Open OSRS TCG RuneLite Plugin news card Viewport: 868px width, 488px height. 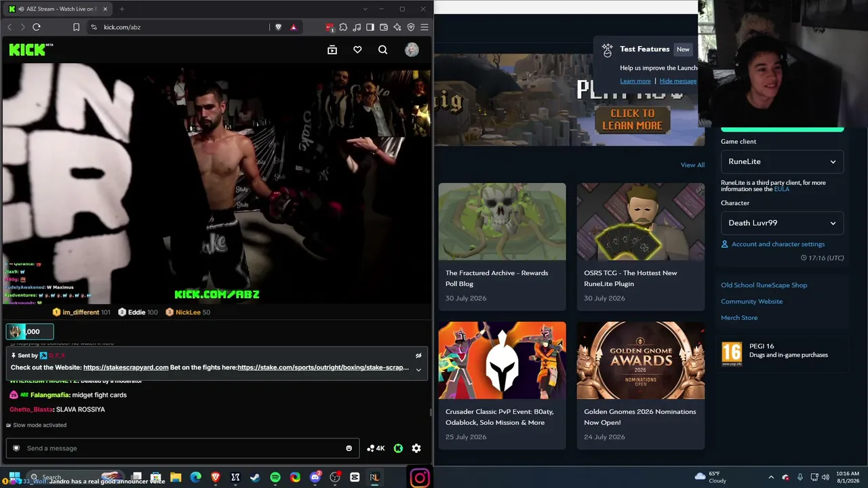click(x=641, y=246)
